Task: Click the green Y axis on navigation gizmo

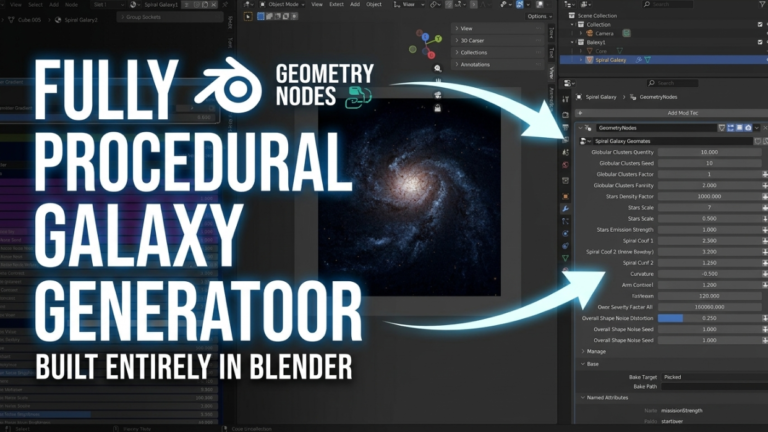Action: [438, 39]
